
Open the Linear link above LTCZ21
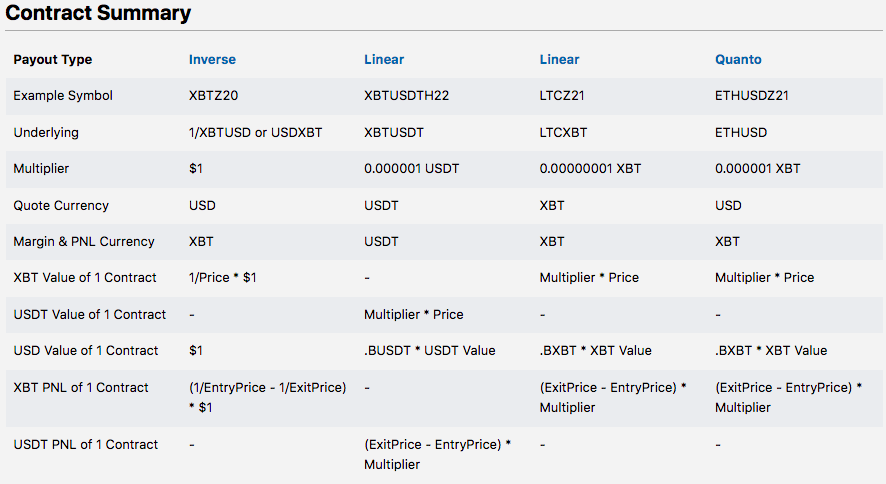(559, 59)
